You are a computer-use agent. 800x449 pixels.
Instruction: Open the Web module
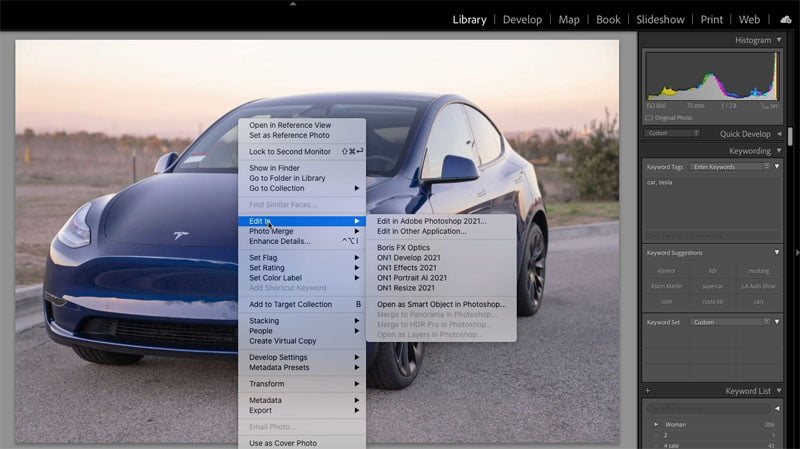[x=749, y=19]
